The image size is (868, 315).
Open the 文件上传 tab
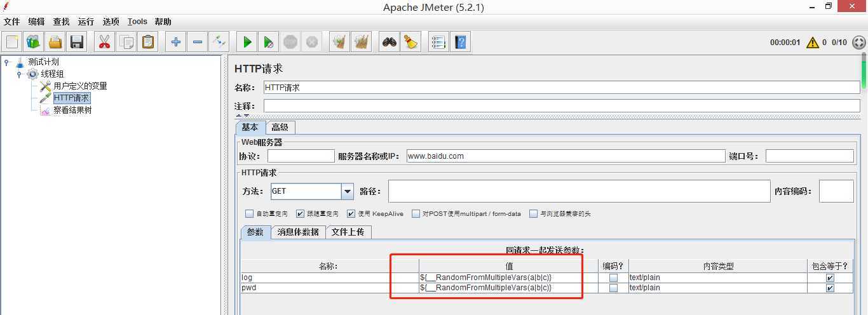click(x=348, y=232)
